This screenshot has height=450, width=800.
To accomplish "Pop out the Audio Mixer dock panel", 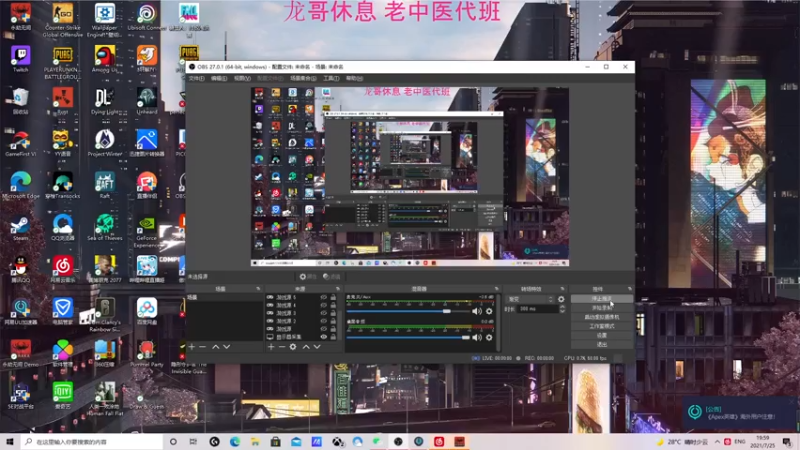I will (496, 289).
